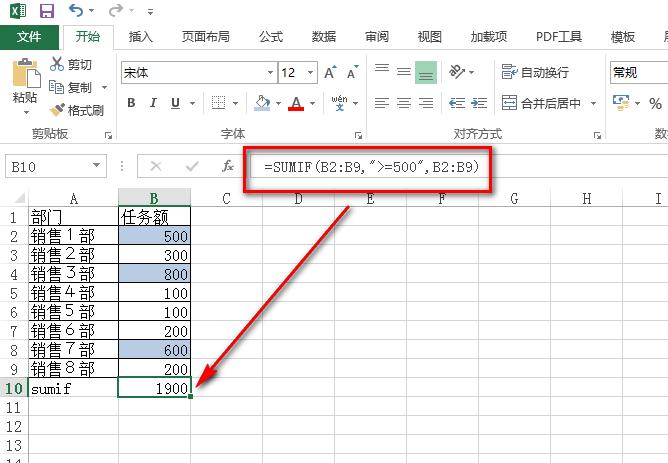Expand the fill color palette arrow
Screen dimensions: 668x463
click(x=279, y=104)
